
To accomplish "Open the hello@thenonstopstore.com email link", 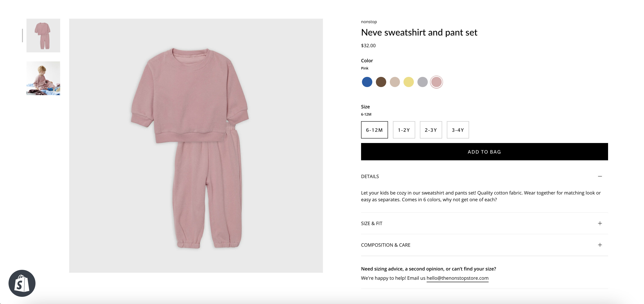I will coord(457,278).
